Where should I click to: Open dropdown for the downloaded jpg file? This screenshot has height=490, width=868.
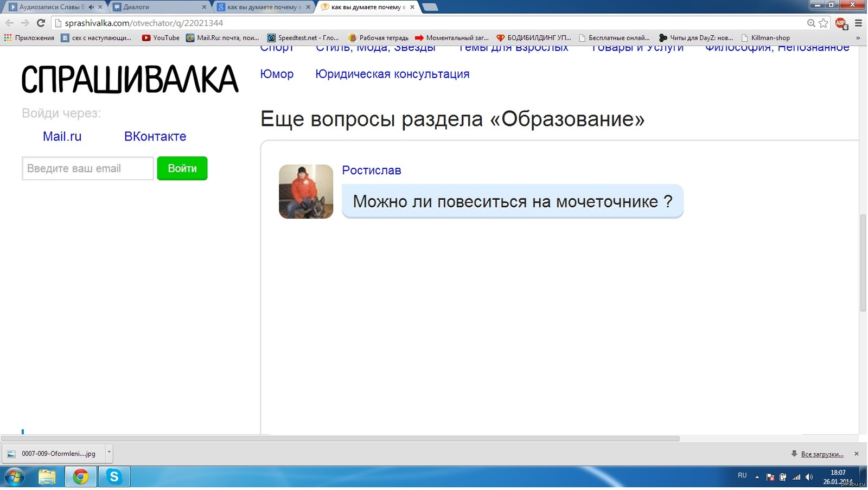[108, 453]
